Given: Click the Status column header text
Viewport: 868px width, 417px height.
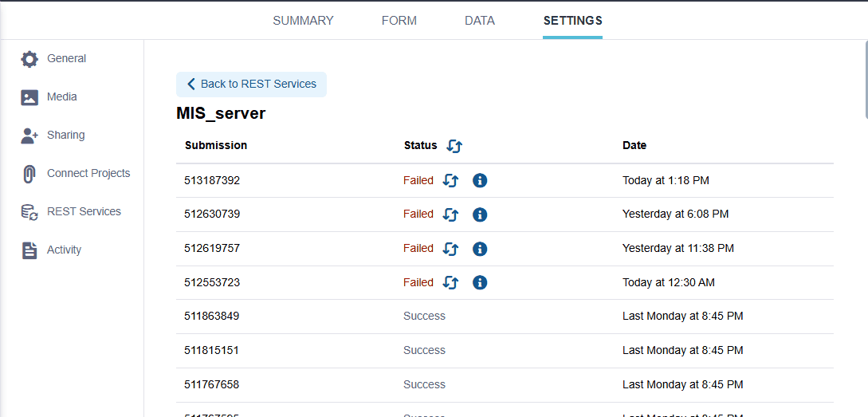Looking at the screenshot, I should click(x=421, y=146).
